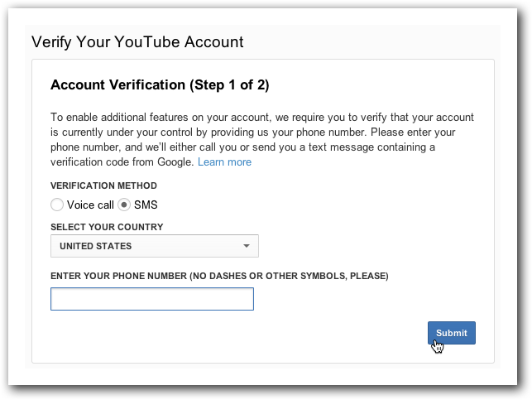Click the "Voice call" option label
This screenshot has width=532, height=400.
pos(90,205)
